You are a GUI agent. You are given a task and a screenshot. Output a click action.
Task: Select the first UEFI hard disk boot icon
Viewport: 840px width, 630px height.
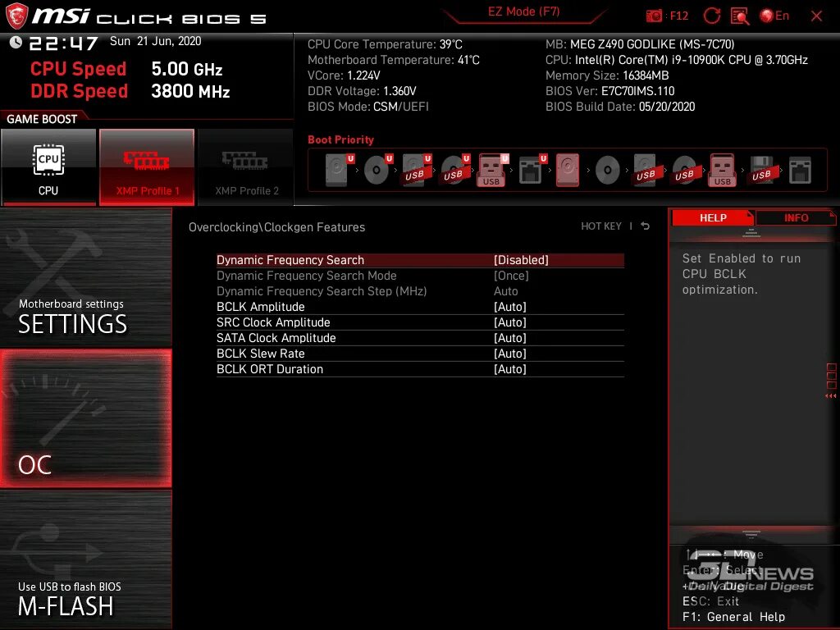[x=340, y=170]
